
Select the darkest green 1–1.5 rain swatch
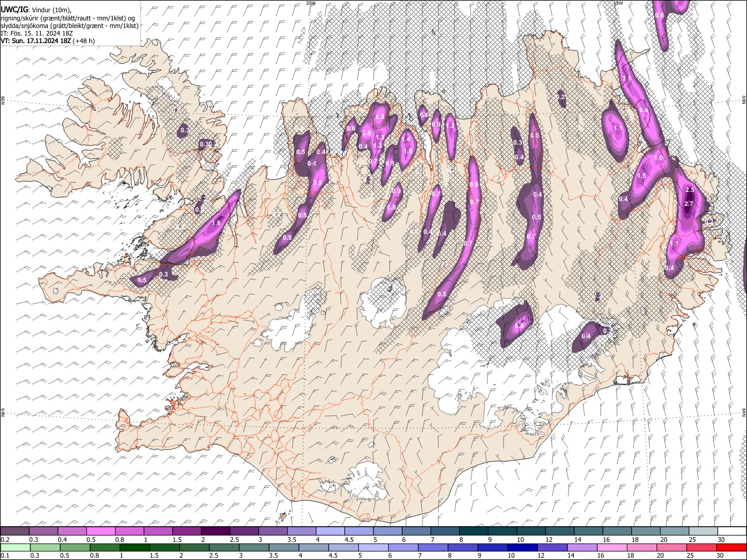point(135,548)
